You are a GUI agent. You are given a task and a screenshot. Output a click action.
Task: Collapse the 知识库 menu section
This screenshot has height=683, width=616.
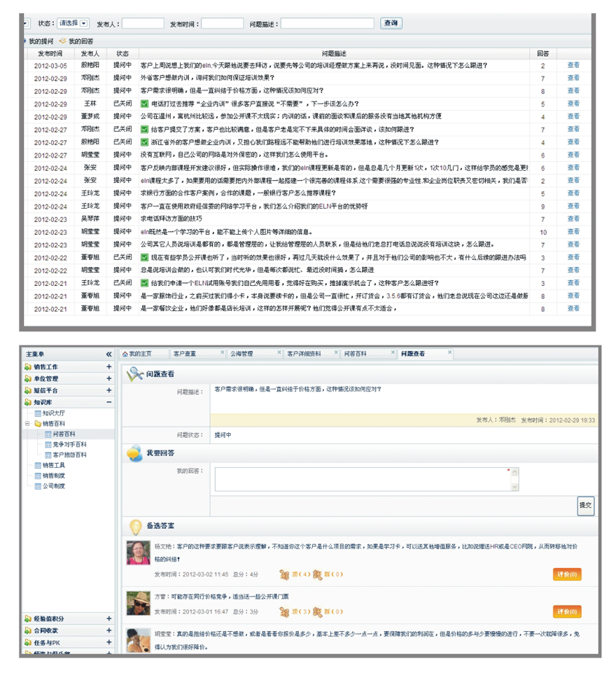[108, 402]
